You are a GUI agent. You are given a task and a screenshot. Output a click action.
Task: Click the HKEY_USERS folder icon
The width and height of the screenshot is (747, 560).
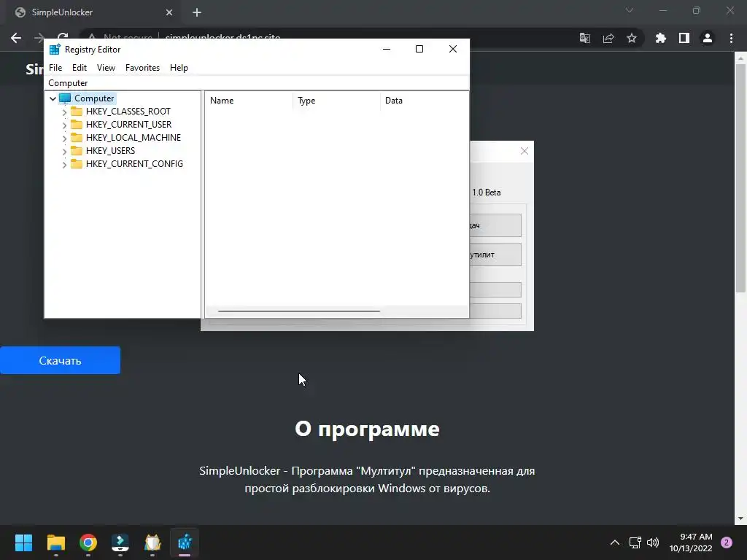76,150
